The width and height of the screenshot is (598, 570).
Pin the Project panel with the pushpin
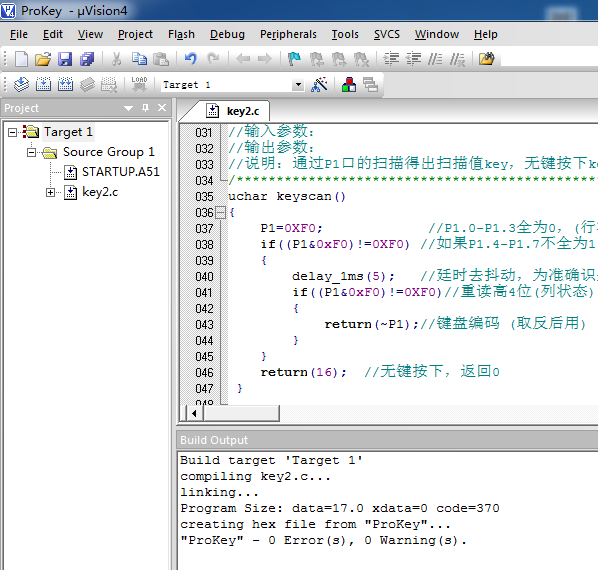[x=145, y=108]
